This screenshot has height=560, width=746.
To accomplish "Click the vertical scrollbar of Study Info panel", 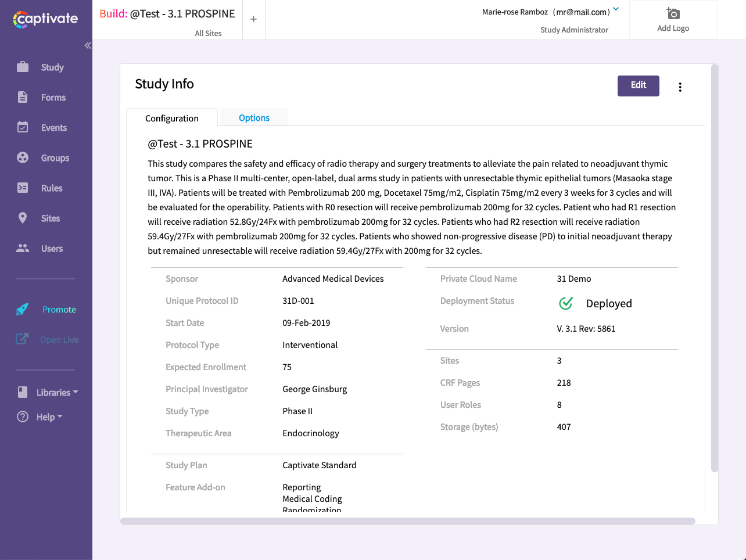I will 715,267.
